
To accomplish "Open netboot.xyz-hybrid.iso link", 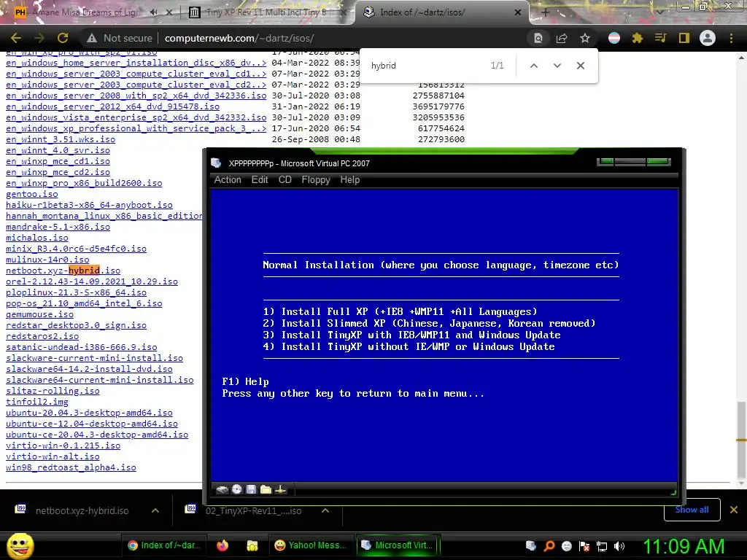I will click(63, 271).
